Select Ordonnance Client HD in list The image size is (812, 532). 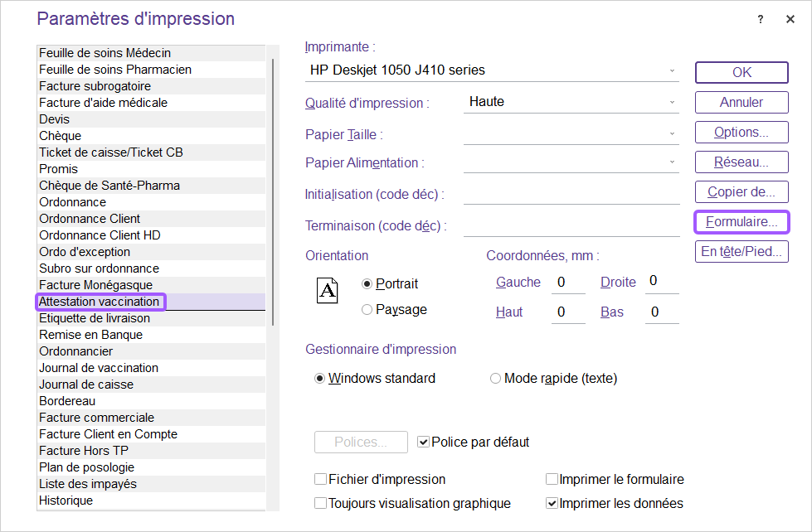click(100, 235)
